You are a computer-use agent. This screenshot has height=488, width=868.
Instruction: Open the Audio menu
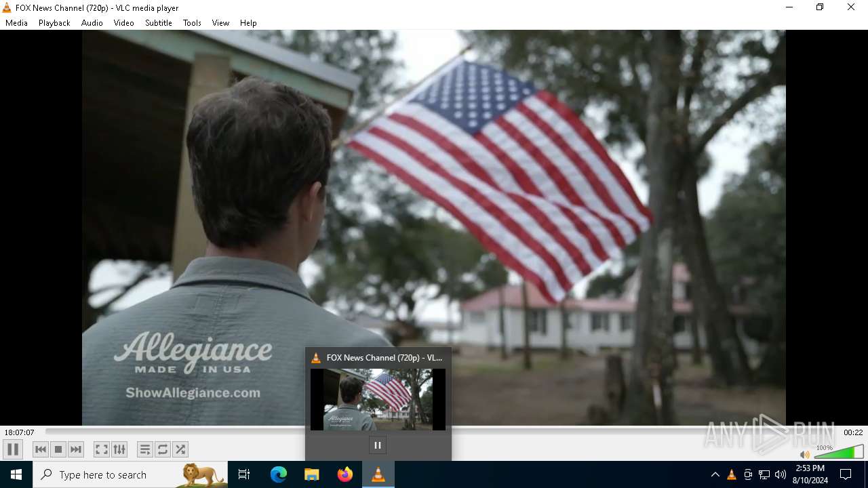tap(92, 23)
